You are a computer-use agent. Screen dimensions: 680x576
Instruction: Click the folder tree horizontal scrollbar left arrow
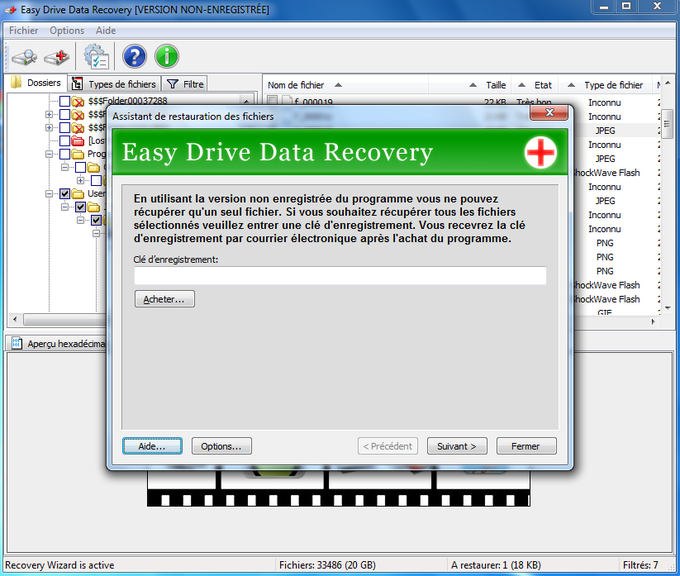pyautogui.click(x=15, y=320)
